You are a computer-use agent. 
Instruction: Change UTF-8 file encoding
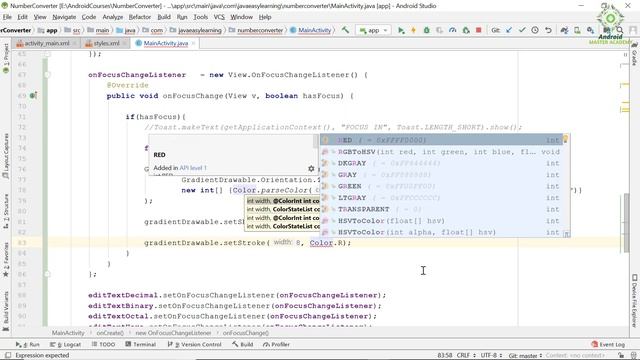point(491,356)
